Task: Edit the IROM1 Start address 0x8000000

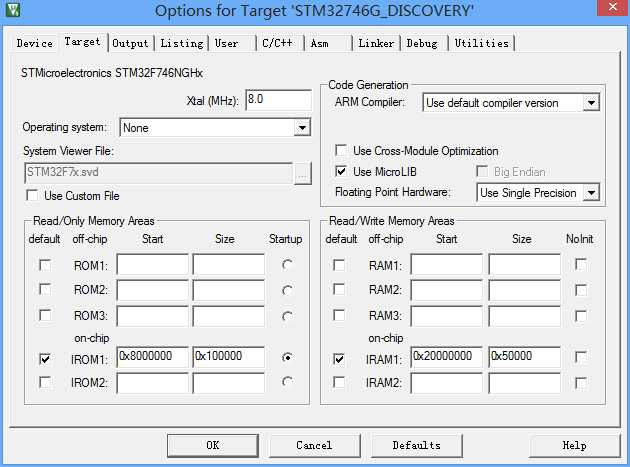Action: [152, 357]
